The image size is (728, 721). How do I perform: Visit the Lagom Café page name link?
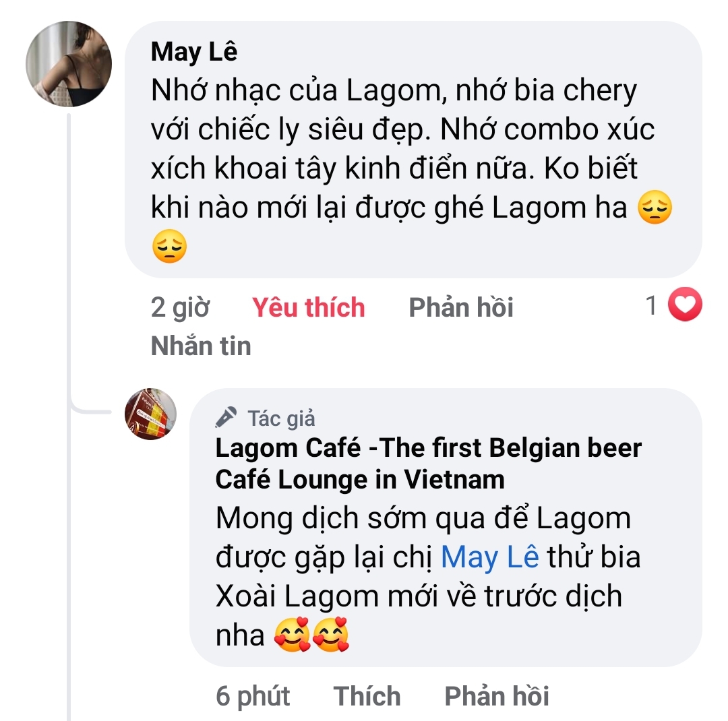click(x=428, y=464)
